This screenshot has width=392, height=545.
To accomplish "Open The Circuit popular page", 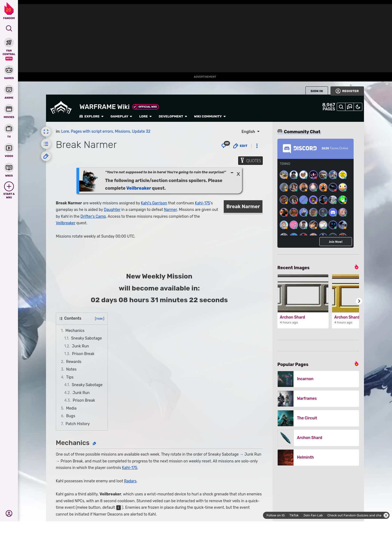I will 318,418.
